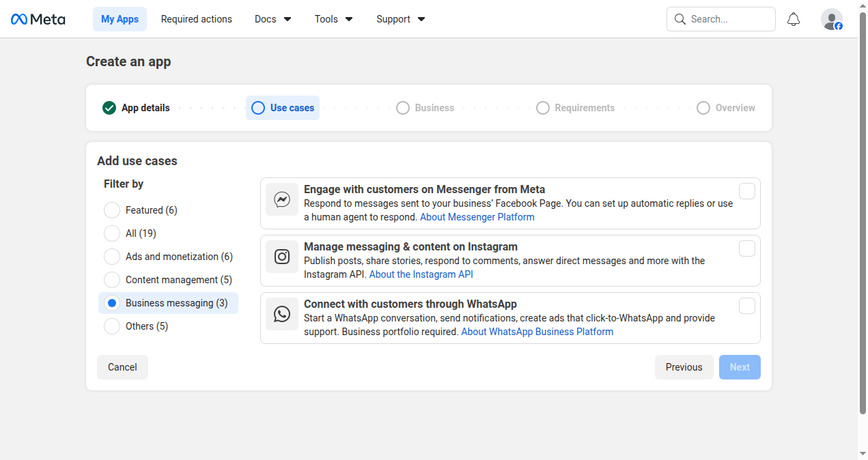
Task: Go to the Use cases step
Action: pos(283,108)
